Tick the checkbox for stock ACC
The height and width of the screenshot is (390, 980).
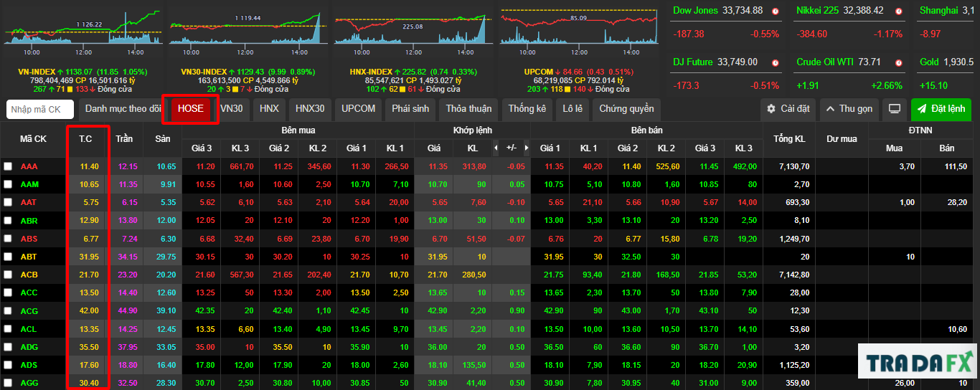(x=8, y=292)
